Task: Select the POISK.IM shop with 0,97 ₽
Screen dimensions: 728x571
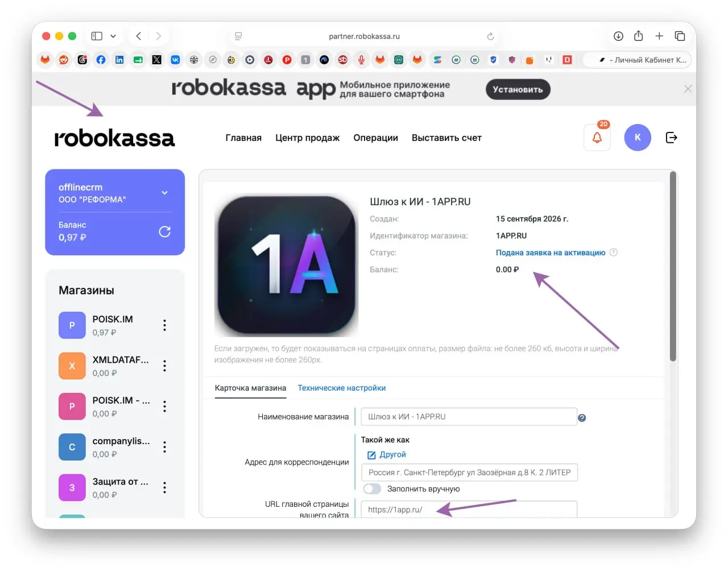Action: pos(105,325)
